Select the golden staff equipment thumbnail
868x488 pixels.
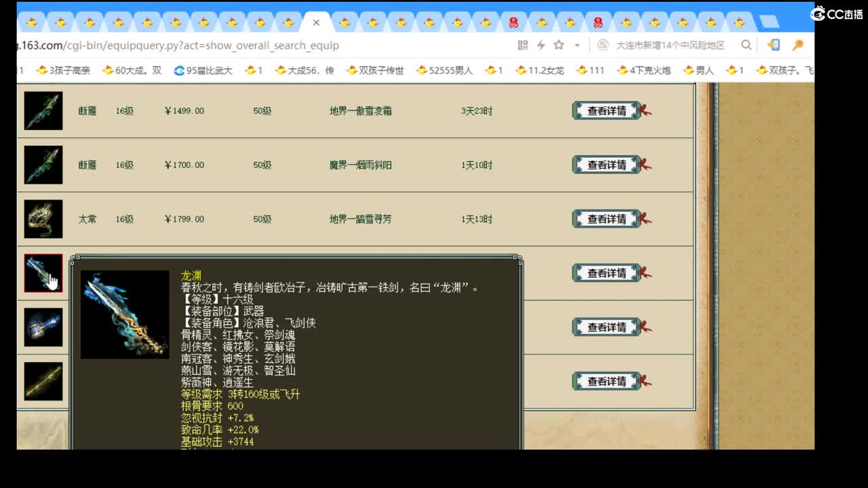[x=43, y=381]
